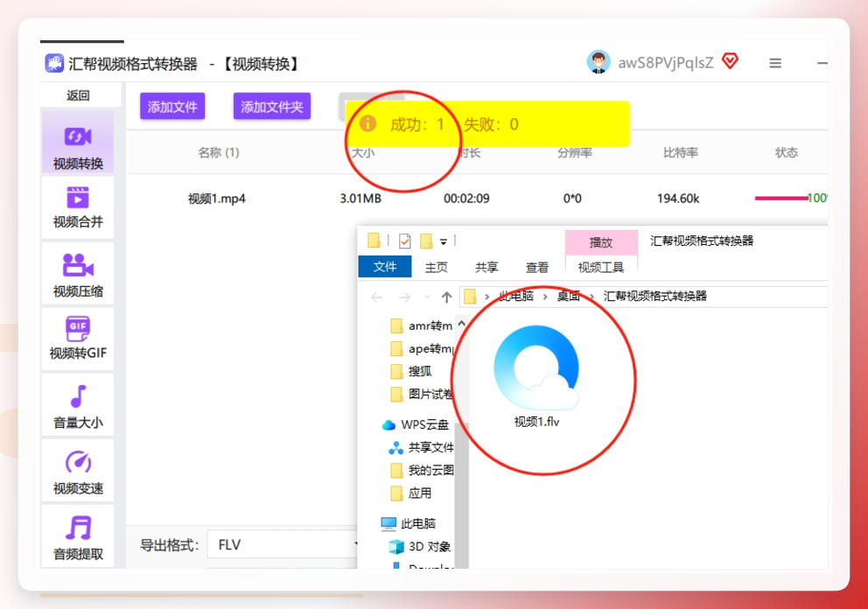Image resolution: width=868 pixels, height=609 pixels.
Task: Click the 分辨率 column header
Action: (x=575, y=152)
